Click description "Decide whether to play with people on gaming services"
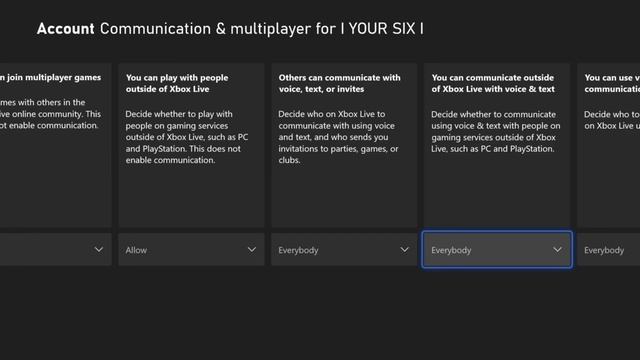 click(187, 137)
